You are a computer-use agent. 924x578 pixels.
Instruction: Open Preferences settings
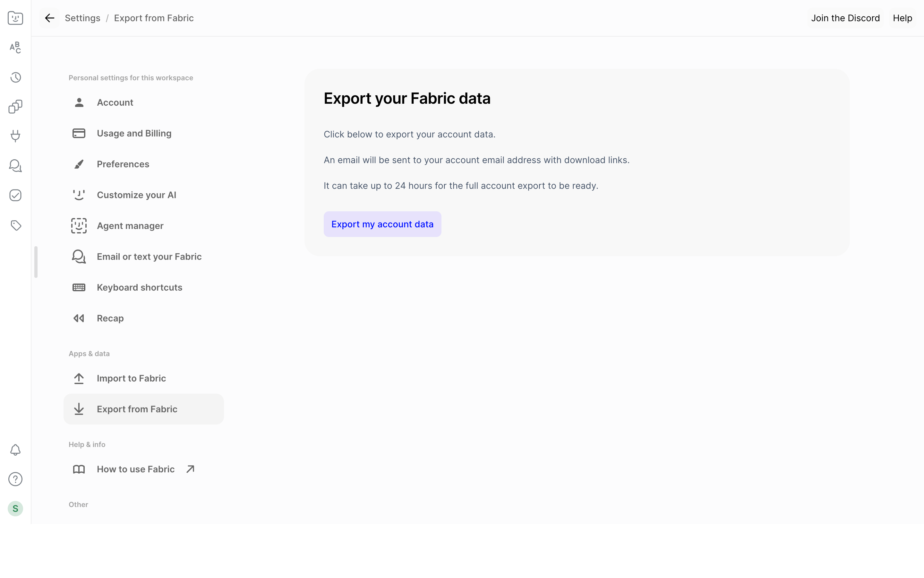pos(143,164)
